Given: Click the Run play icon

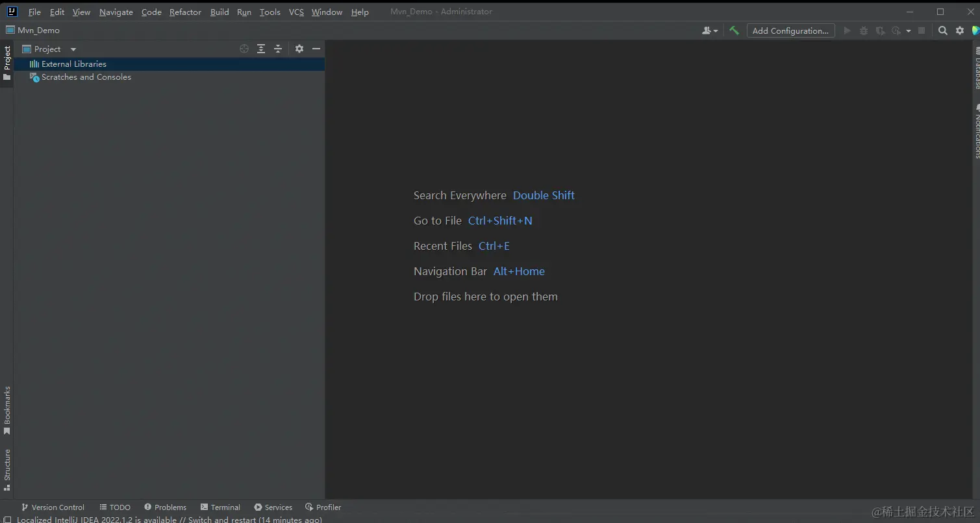Looking at the screenshot, I should pos(847,30).
